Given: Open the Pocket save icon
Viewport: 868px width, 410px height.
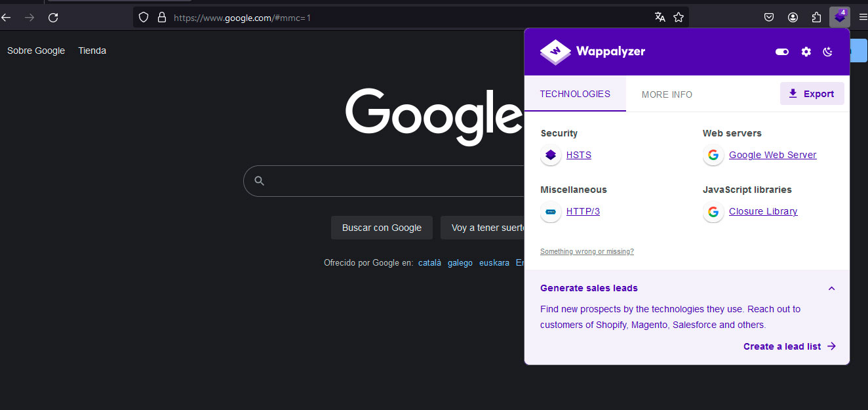Looking at the screenshot, I should coord(769,18).
